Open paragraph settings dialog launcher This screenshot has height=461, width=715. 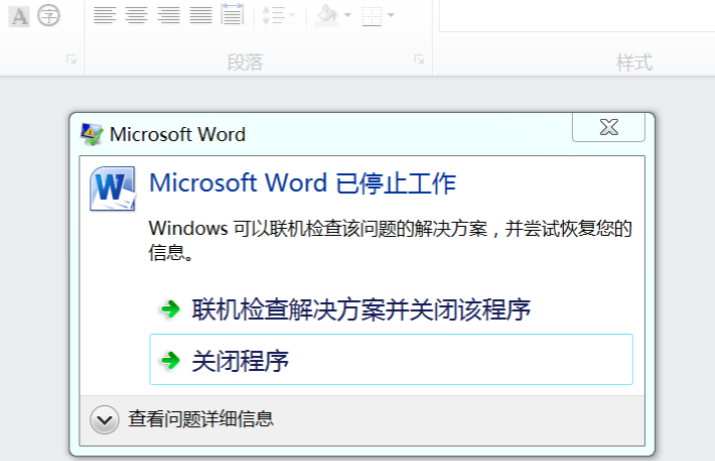pyautogui.click(x=419, y=59)
